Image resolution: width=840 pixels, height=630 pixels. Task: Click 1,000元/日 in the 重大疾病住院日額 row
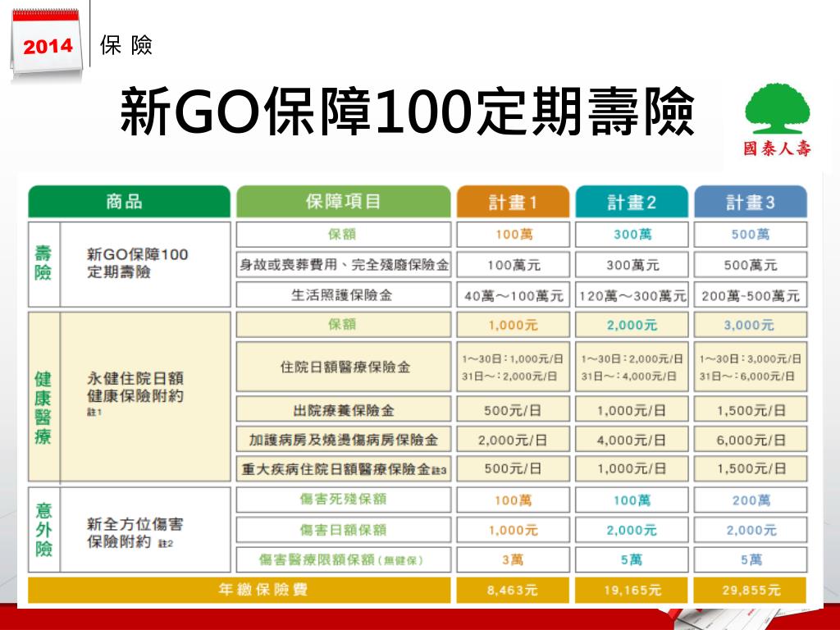coord(632,468)
